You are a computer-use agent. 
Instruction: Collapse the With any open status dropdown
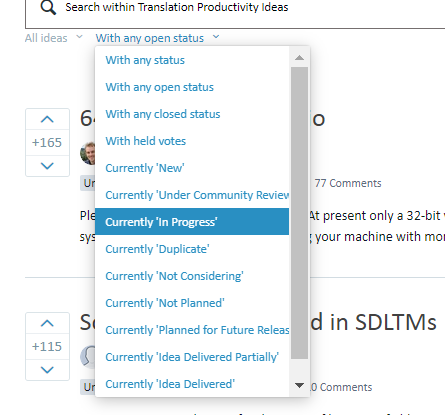click(157, 38)
